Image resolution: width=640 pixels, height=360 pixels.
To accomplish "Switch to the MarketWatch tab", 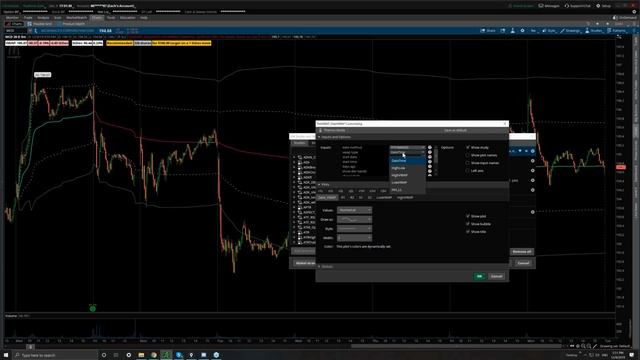I will tap(76, 18).
